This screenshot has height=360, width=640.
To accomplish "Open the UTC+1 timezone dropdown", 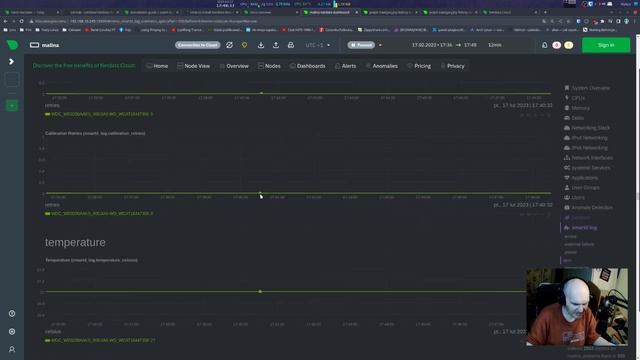I will point(318,45).
